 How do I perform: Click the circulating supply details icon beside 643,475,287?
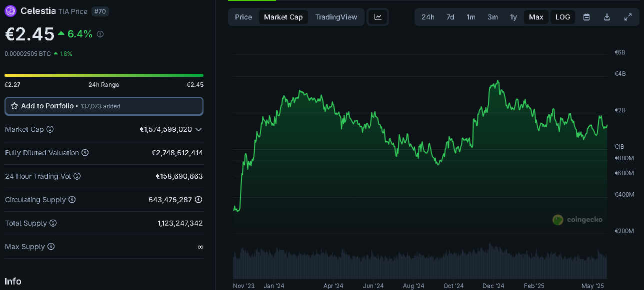(x=198, y=200)
